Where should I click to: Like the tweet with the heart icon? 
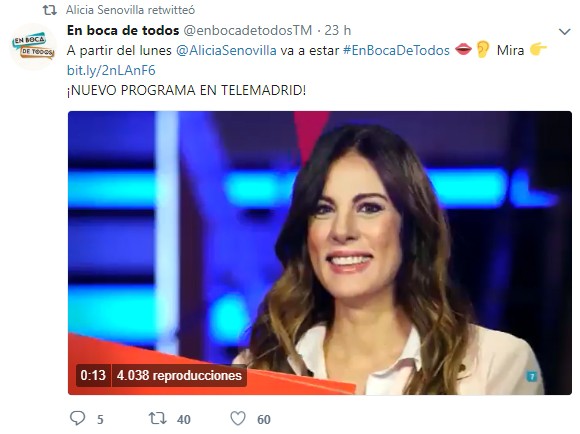pyautogui.click(x=238, y=419)
